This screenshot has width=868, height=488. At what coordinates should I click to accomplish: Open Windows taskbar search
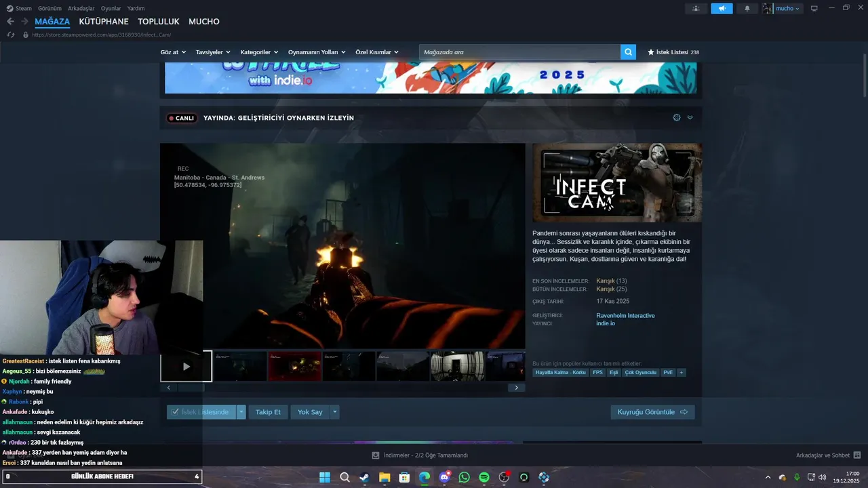344,477
